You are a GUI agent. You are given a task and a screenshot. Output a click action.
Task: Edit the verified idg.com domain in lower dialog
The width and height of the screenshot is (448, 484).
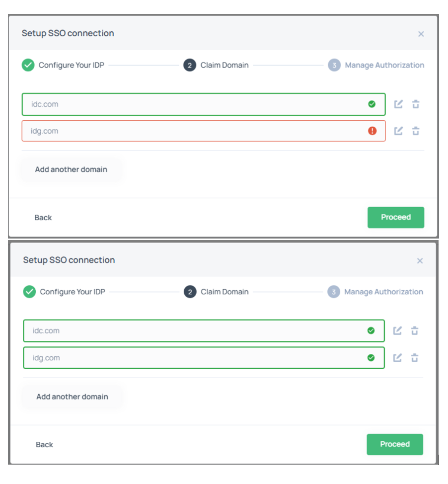(397, 358)
